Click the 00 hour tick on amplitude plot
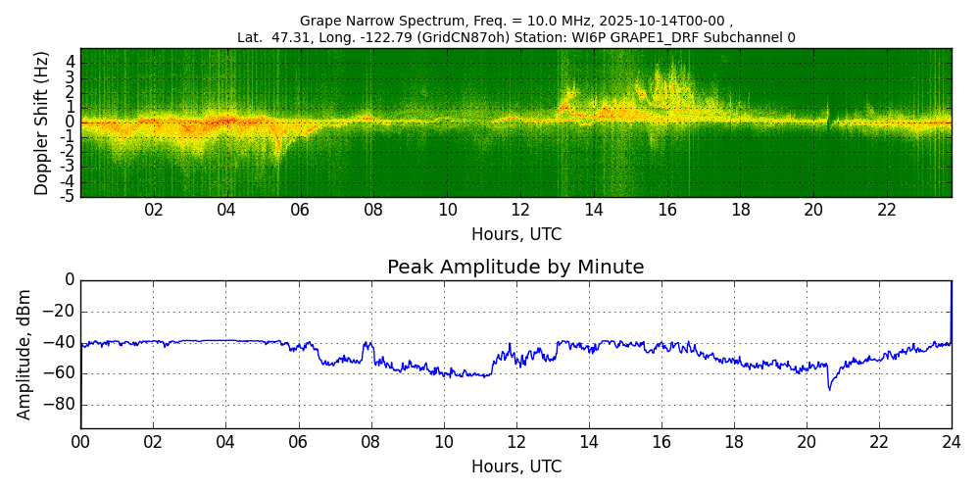 click(x=80, y=442)
